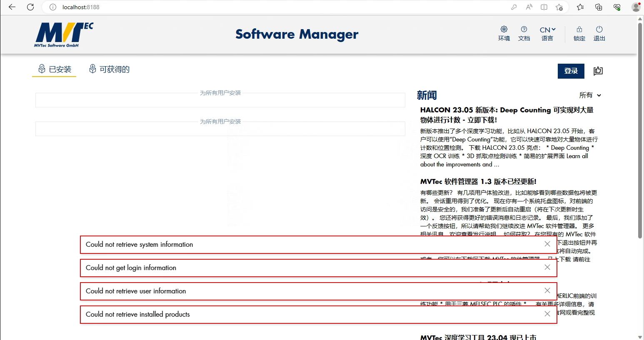644x340 pixels.
Task: Open the browser collections icon
Action: tap(599, 7)
